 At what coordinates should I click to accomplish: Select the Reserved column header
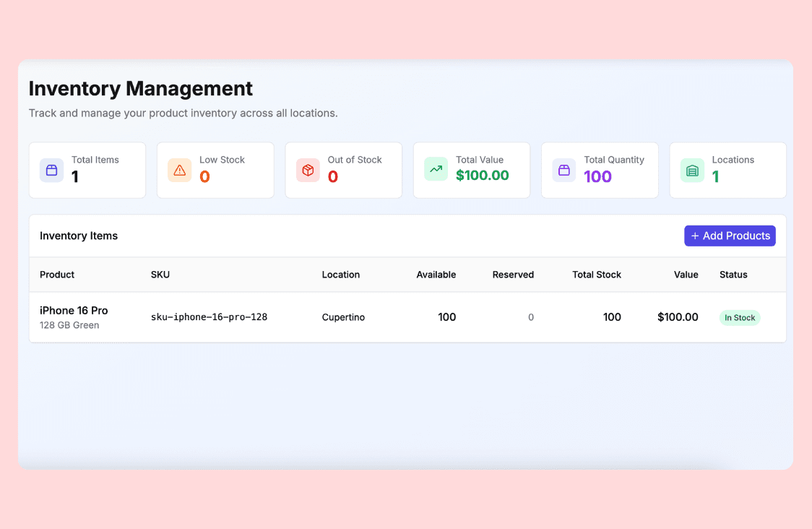coord(513,275)
